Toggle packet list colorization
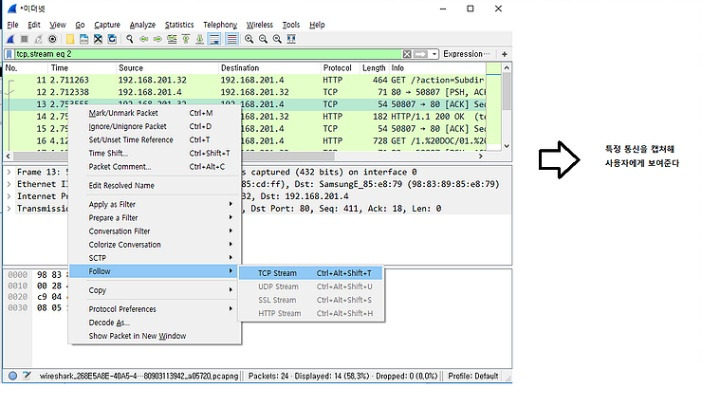The image size is (702, 394). coord(231,39)
